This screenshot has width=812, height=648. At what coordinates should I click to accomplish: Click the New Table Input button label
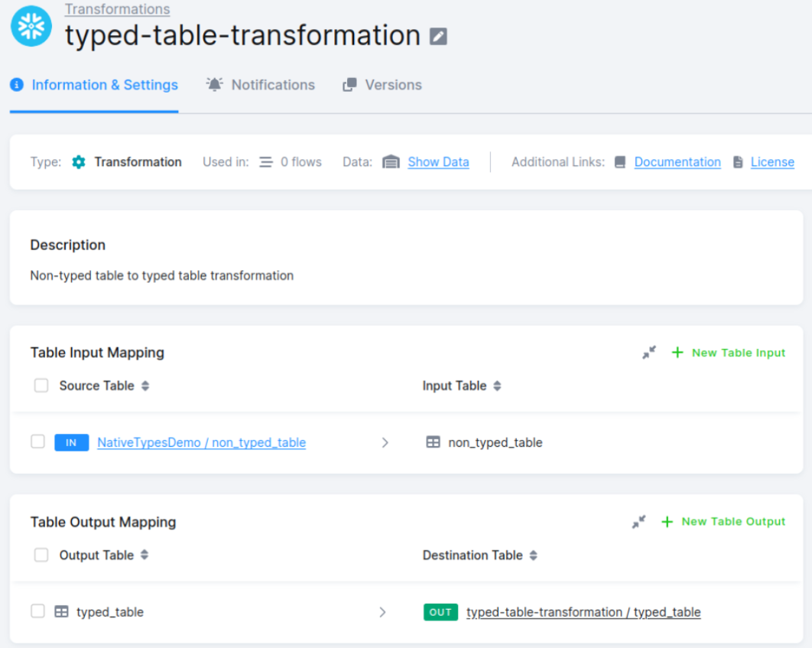pos(739,353)
